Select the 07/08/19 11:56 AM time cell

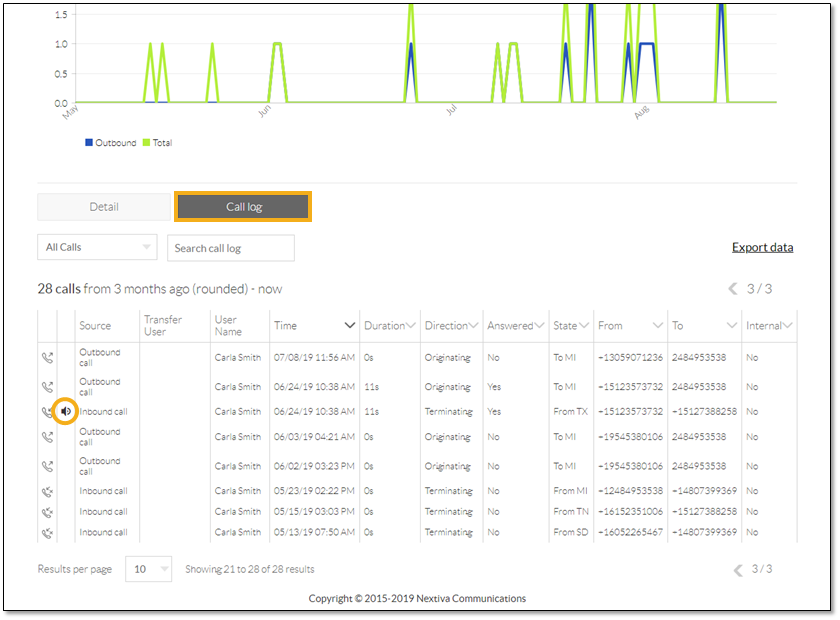[x=314, y=357]
